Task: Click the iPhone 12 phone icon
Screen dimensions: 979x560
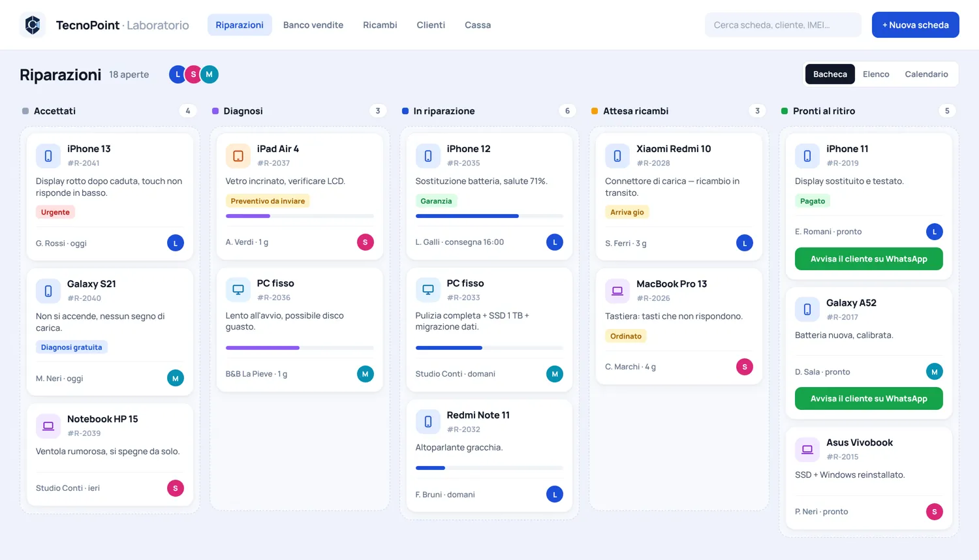Action: tap(428, 156)
